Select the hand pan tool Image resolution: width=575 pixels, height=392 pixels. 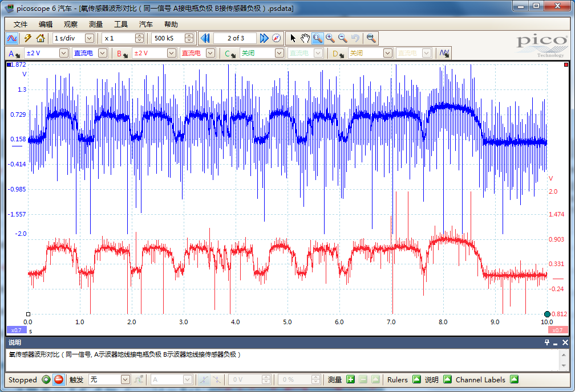(x=305, y=38)
